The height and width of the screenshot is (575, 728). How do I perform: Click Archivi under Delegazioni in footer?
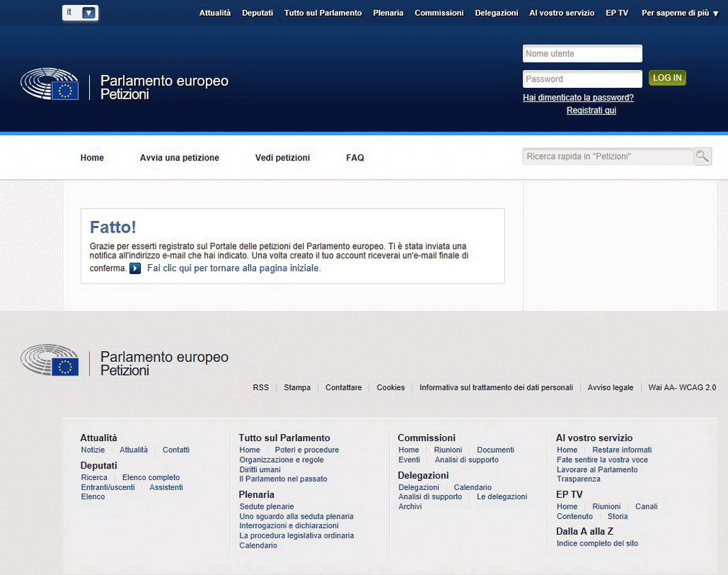(x=410, y=507)
